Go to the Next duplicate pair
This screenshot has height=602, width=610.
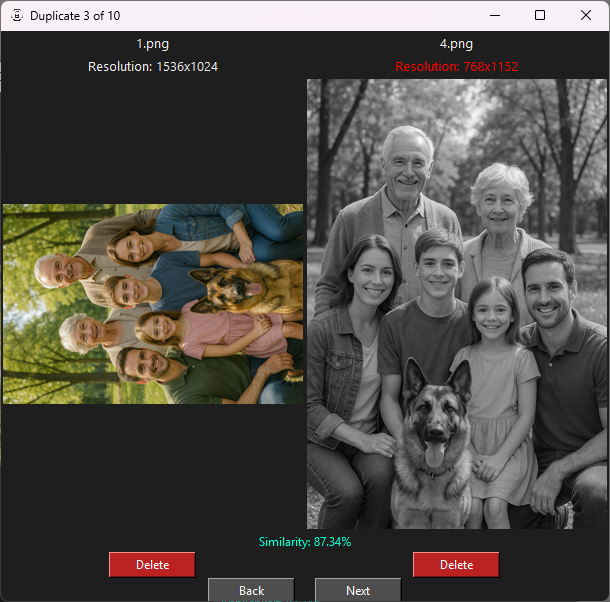[358, 590]
